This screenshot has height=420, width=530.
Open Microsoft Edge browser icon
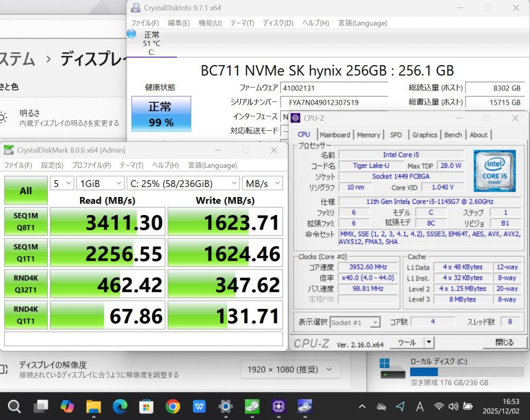[x=120, y=406]
